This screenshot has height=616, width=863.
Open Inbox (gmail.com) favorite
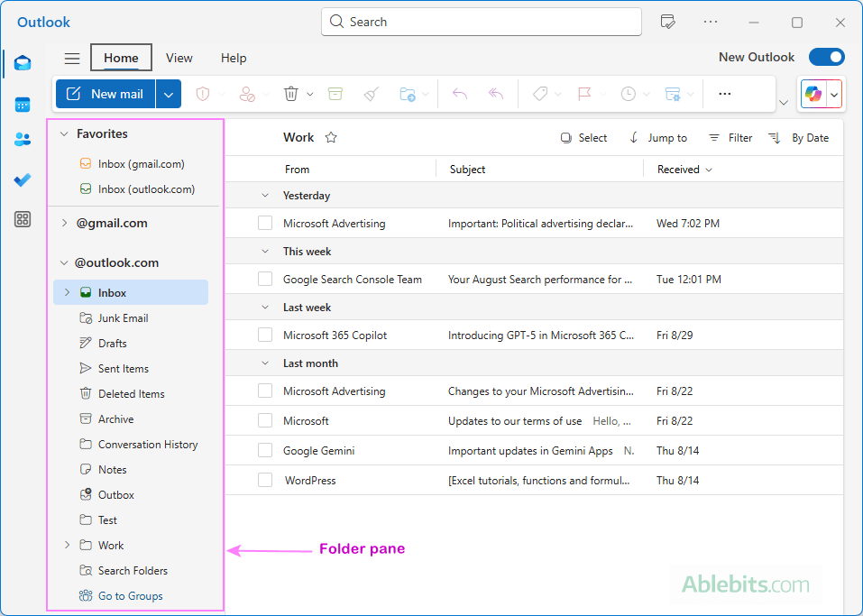[x=131, y=163]
